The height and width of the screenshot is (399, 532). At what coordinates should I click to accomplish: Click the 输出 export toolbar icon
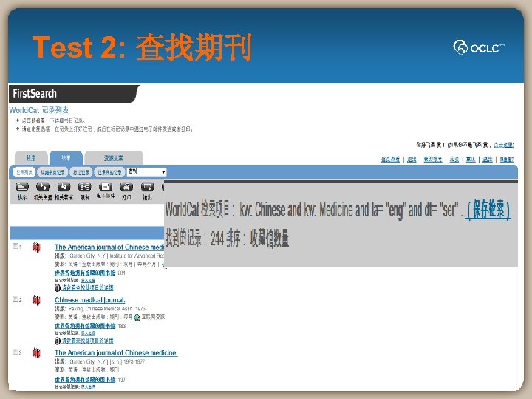[x=147, y=187]
